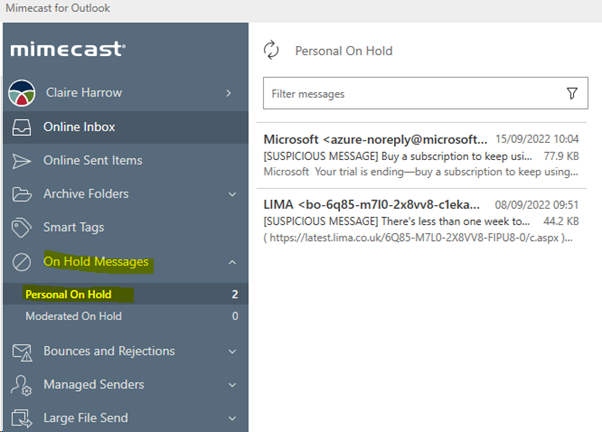
Task: Expand the Managed Senders chevron
Action: coord(232,385)
